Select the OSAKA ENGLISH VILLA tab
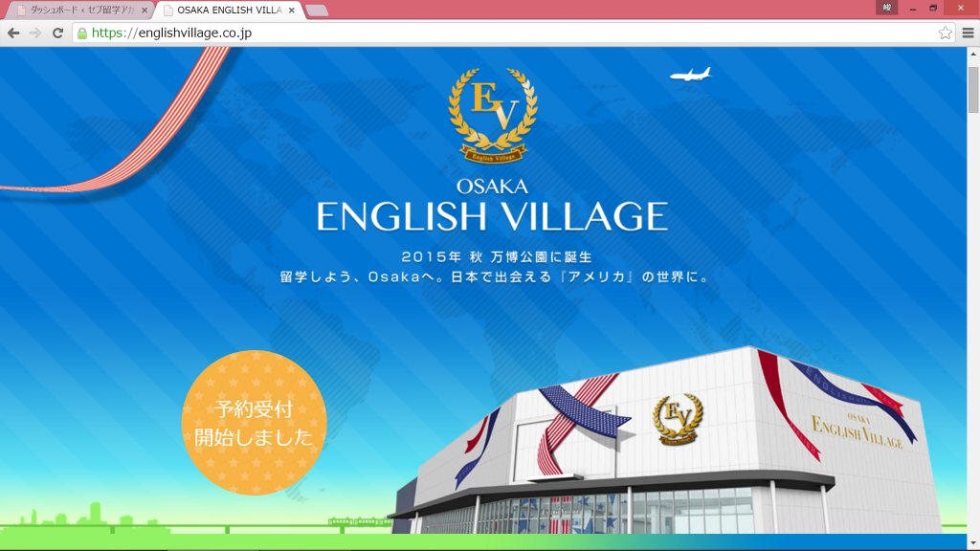The height and width of the screenshot is (551, 980). [229, 10]
